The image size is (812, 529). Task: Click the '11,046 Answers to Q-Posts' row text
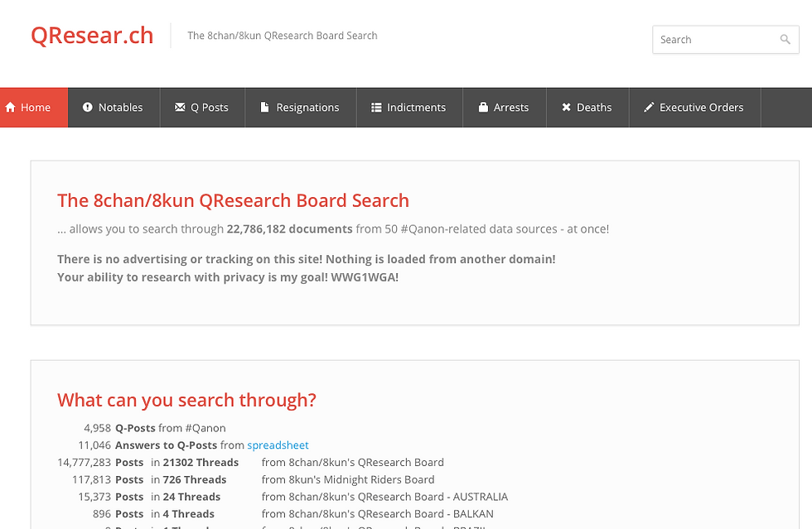[193, 445]
